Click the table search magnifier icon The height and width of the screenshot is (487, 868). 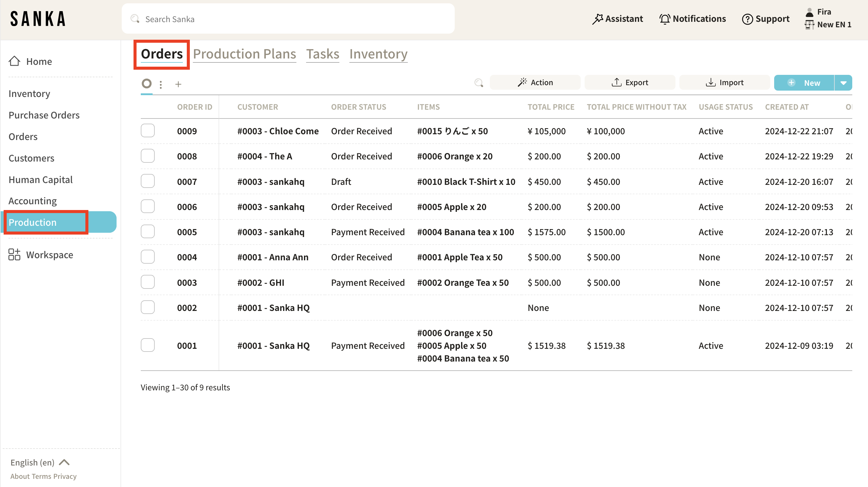pyautogui.click(x=478, y=83)
